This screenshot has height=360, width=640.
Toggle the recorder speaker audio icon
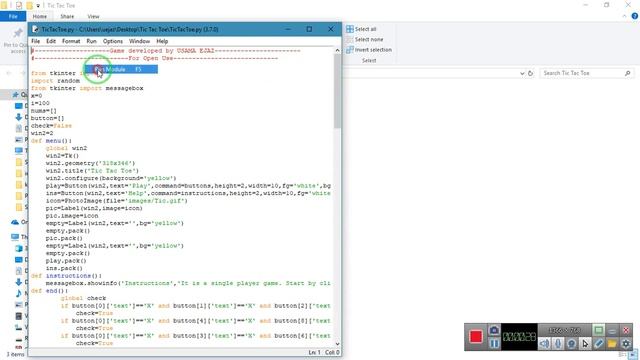click(544, 344)
